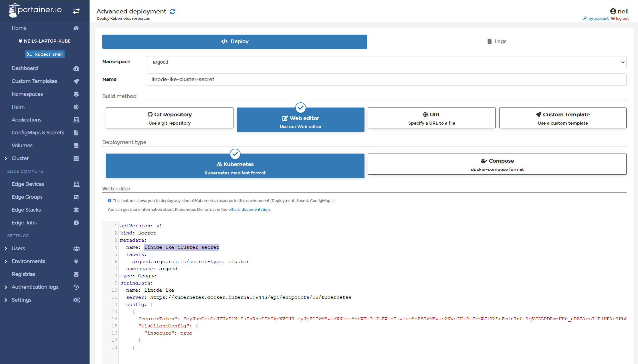
Task: Click the Users group icon
Action: pyautogui.click(x=76, y=248)
